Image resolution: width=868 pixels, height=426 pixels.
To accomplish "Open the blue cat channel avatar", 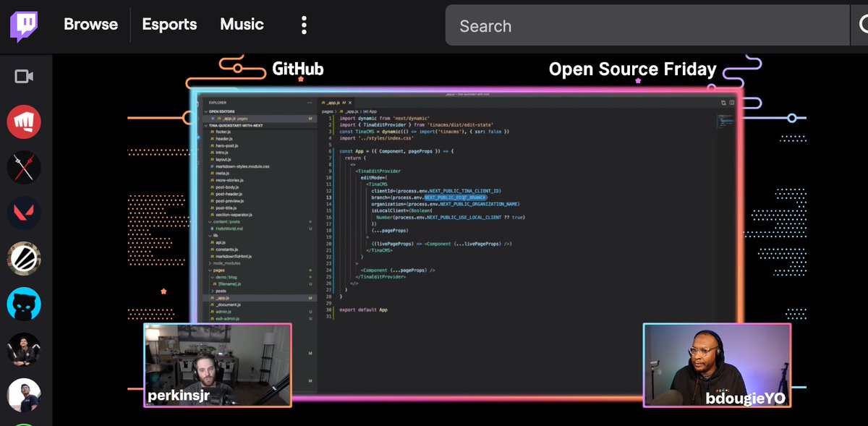I will coord(24,304).
